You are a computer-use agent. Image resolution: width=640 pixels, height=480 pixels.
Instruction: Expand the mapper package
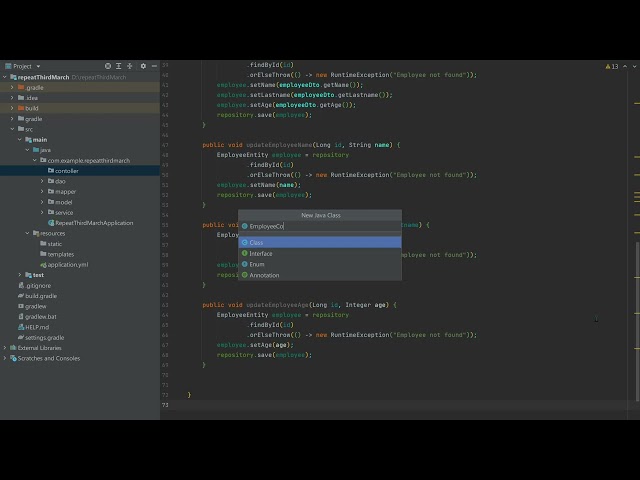click(x=42, y=191)
